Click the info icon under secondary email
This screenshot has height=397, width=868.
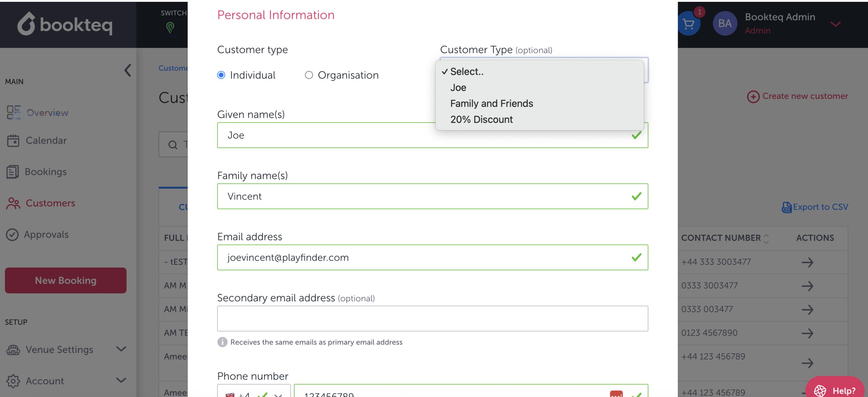click(222, 342)
